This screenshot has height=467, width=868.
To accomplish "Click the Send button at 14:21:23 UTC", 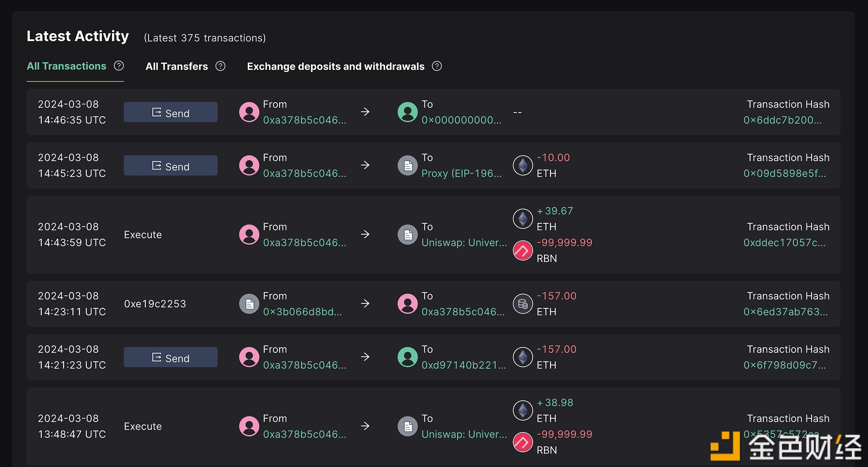I will click(x=171, y=357).
